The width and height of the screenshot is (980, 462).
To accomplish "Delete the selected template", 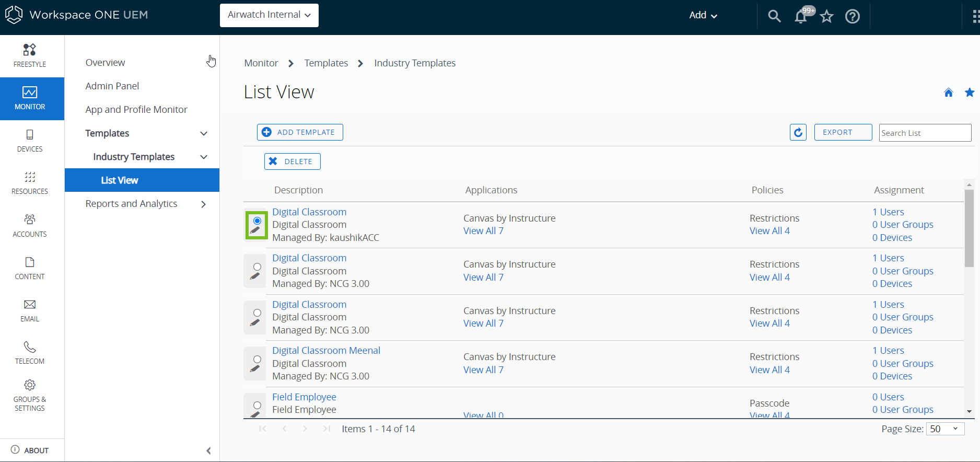I will [292, 161].
